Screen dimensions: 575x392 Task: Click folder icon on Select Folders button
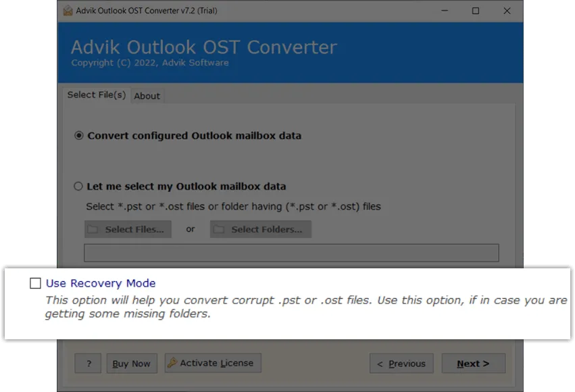coord(219,230)
